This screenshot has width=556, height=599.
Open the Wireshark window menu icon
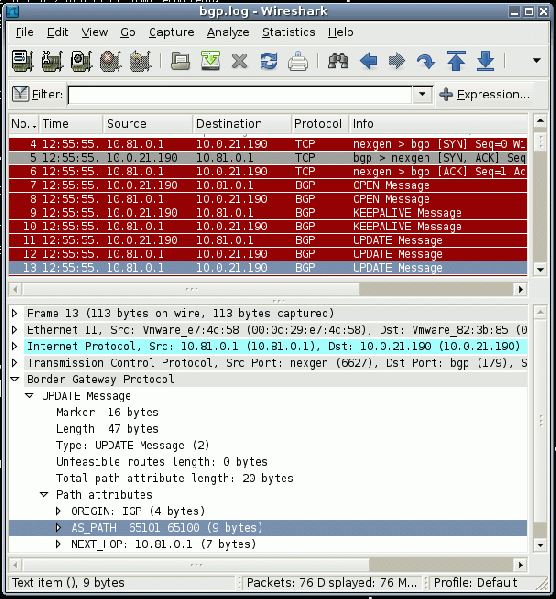[13, 11]
